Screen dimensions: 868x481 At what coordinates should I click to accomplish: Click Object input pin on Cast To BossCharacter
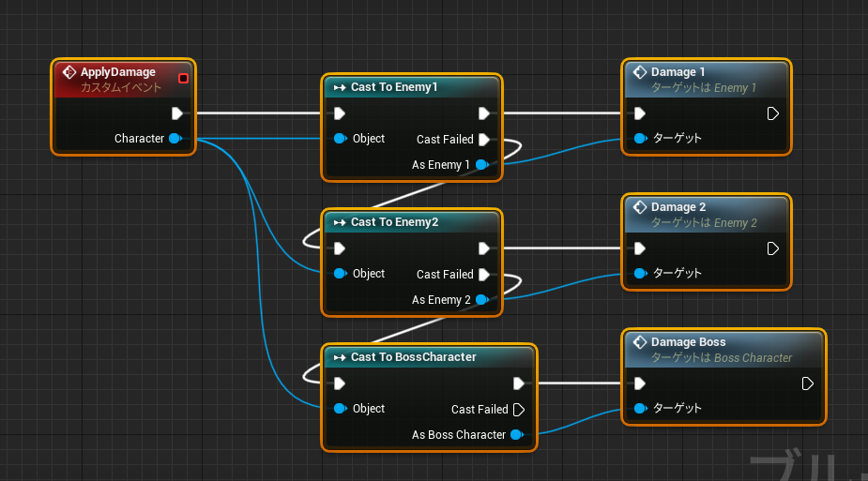[x=341, y=409]
